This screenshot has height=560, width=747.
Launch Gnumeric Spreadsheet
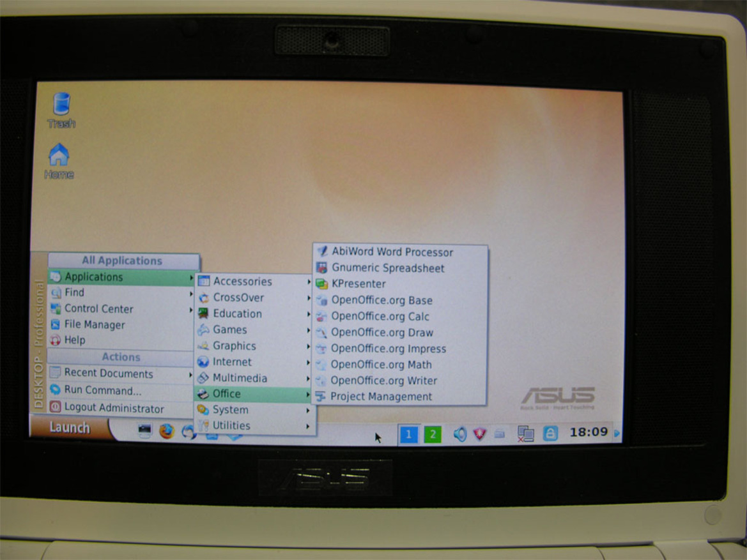401,268
